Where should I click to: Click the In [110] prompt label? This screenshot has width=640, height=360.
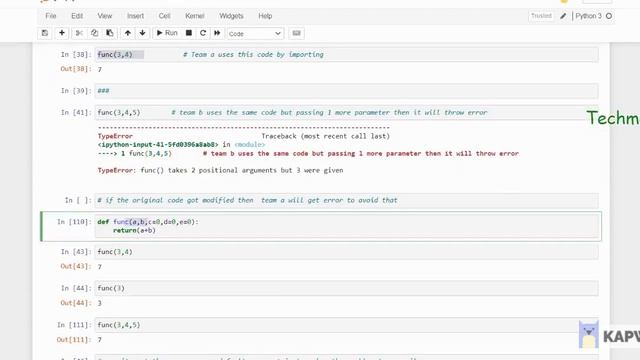coord(74,222)
